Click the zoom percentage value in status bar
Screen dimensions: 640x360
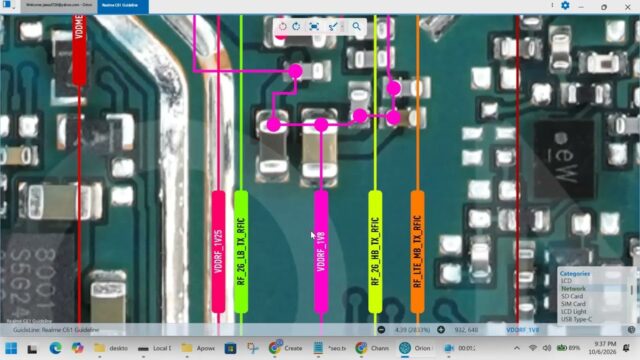tap(413, 330)
